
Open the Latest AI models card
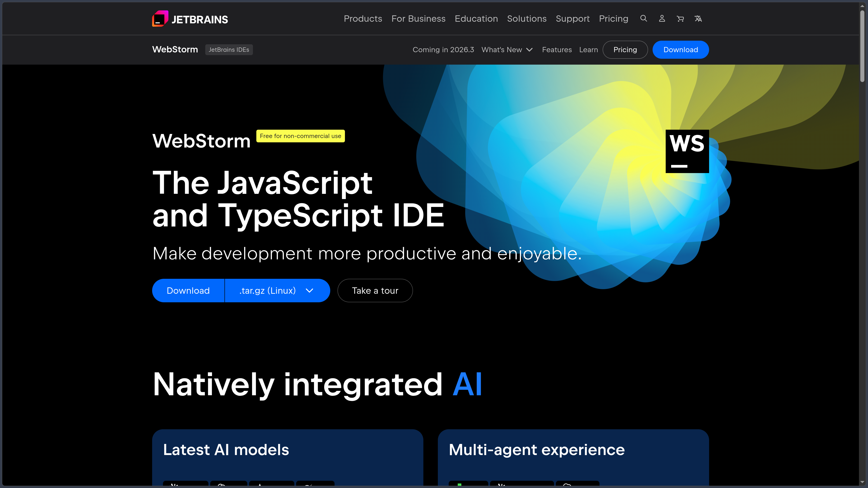288,457
